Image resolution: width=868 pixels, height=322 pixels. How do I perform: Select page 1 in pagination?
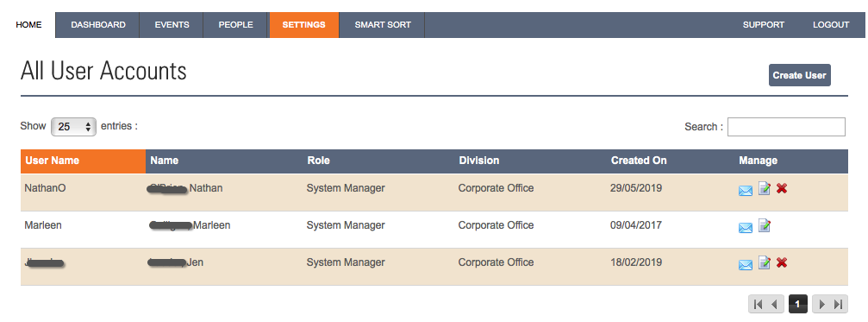coord(797,304)
